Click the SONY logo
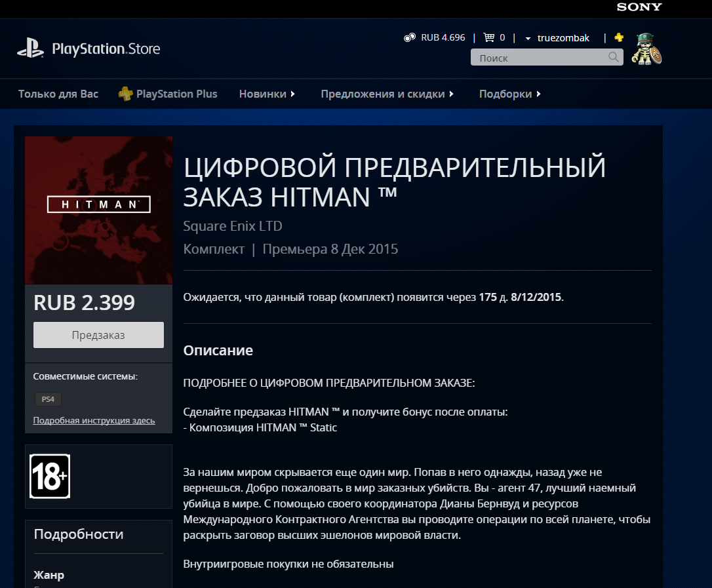 [639, 7]
